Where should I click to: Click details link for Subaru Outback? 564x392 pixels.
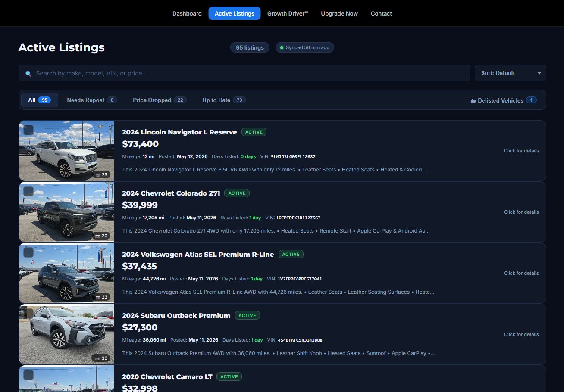tap(521, 334)
